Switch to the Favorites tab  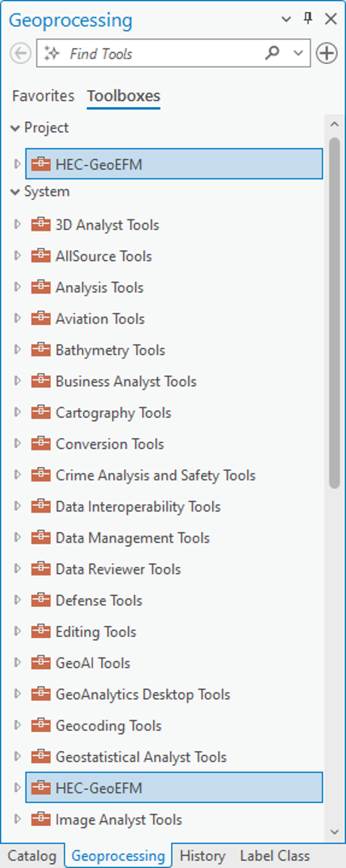[x=43, y=96]
